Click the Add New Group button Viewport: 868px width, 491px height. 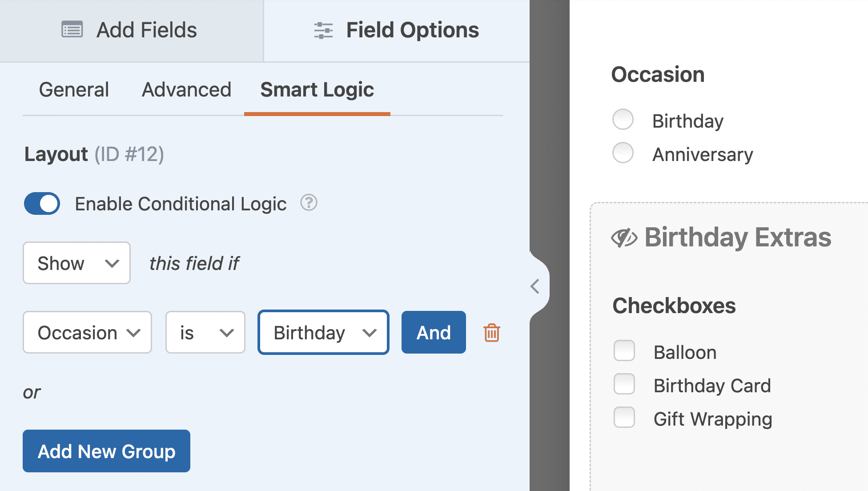106,451
